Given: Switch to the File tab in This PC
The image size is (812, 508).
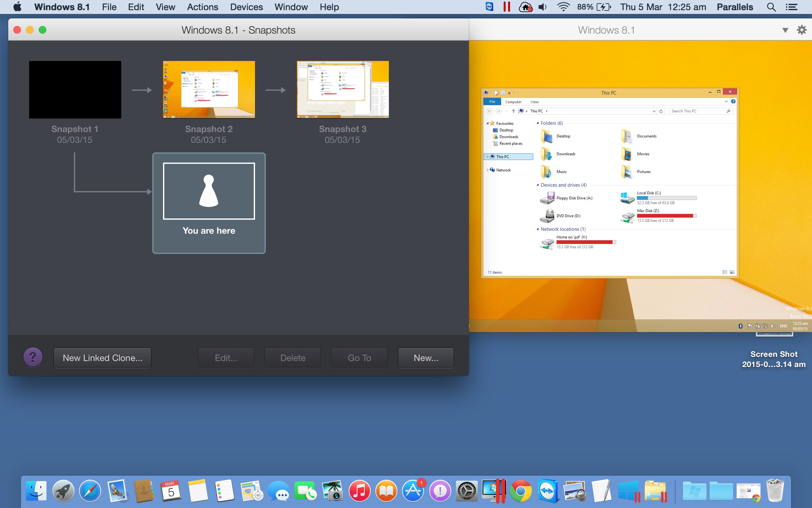Looking at the screenshot, I should click(492, 102).
